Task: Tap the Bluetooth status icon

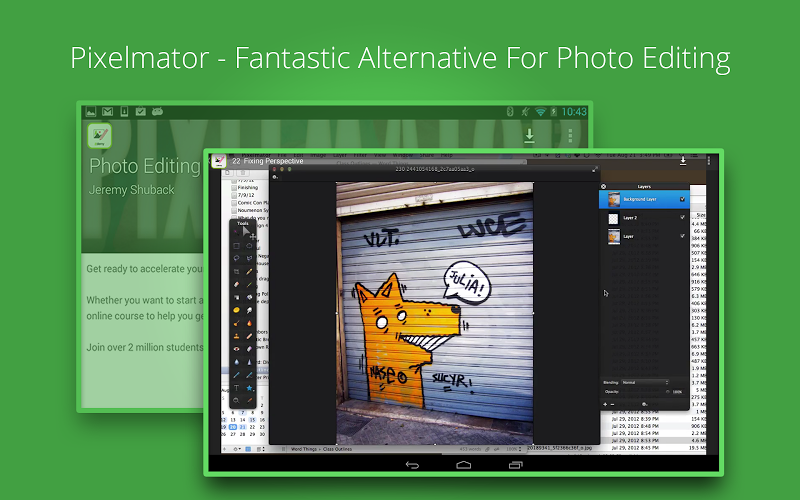Action: tap(509, 111)
